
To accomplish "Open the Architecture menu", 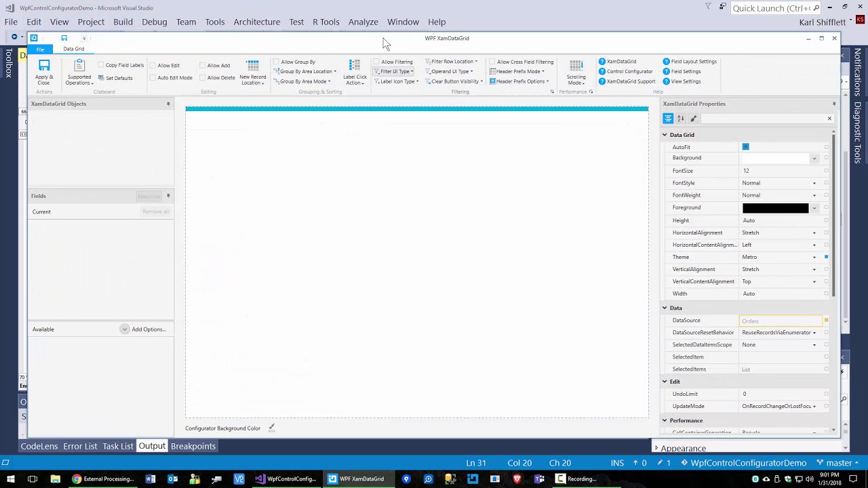I will 256,22.
